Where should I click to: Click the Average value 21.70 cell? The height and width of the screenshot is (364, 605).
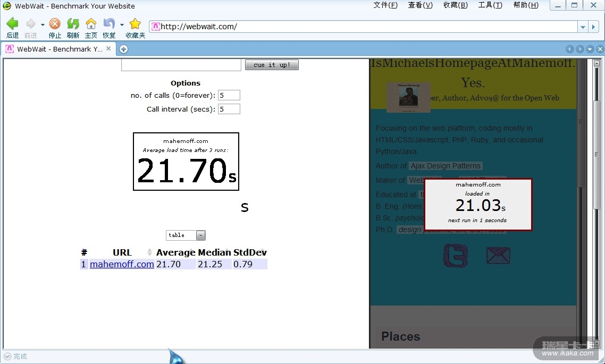(x=175, y=264)
